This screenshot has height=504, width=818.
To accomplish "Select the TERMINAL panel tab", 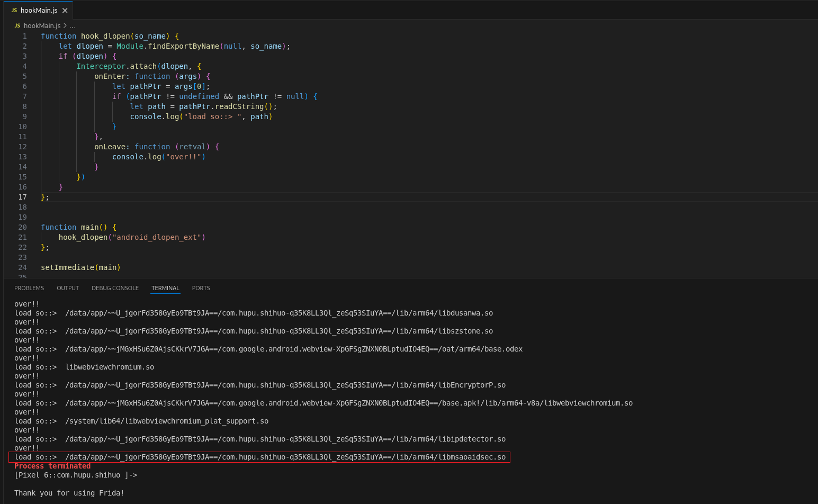I will click(x=165, y=288).
